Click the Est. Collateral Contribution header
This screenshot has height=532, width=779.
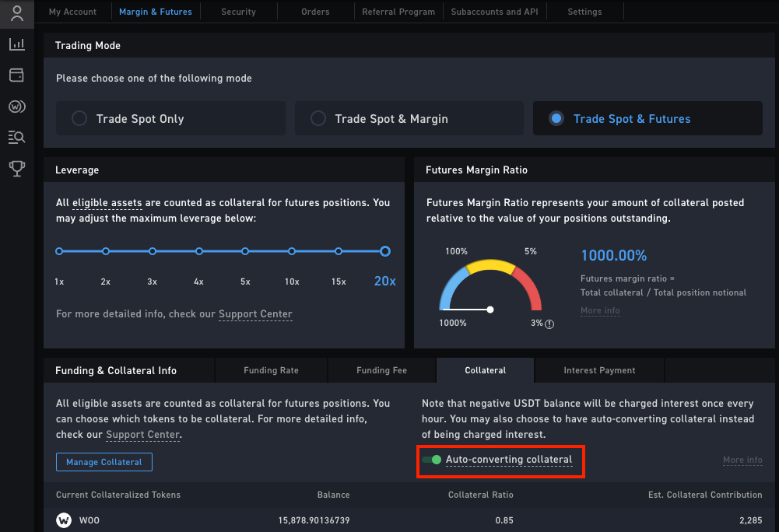tap(705, 495)
